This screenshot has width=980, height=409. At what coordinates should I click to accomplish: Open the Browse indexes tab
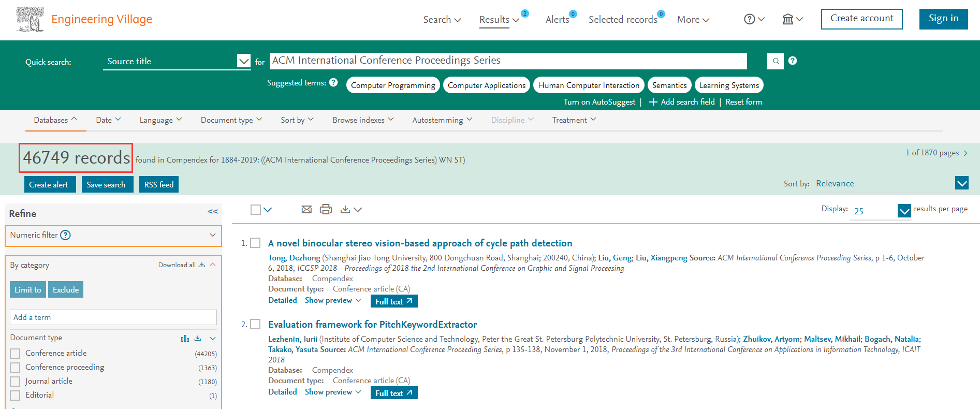click(x=363, y=120)
